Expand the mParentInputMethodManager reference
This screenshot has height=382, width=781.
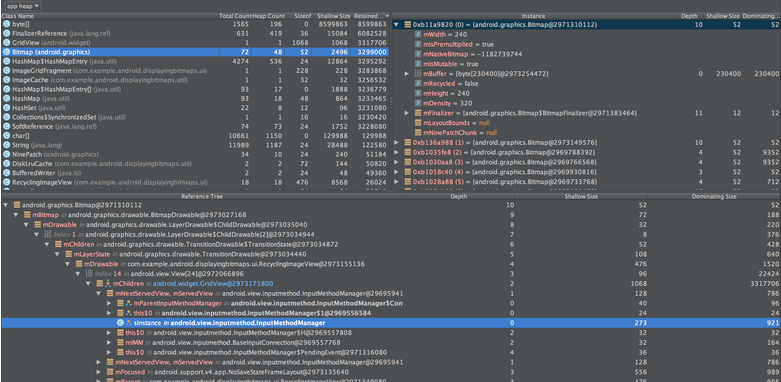click(109, 303)
